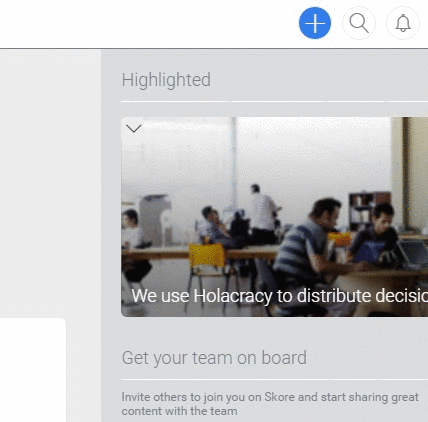Click the "Get your team on board" heading
This screenshot has height=422, width=428.
[214, 358]
